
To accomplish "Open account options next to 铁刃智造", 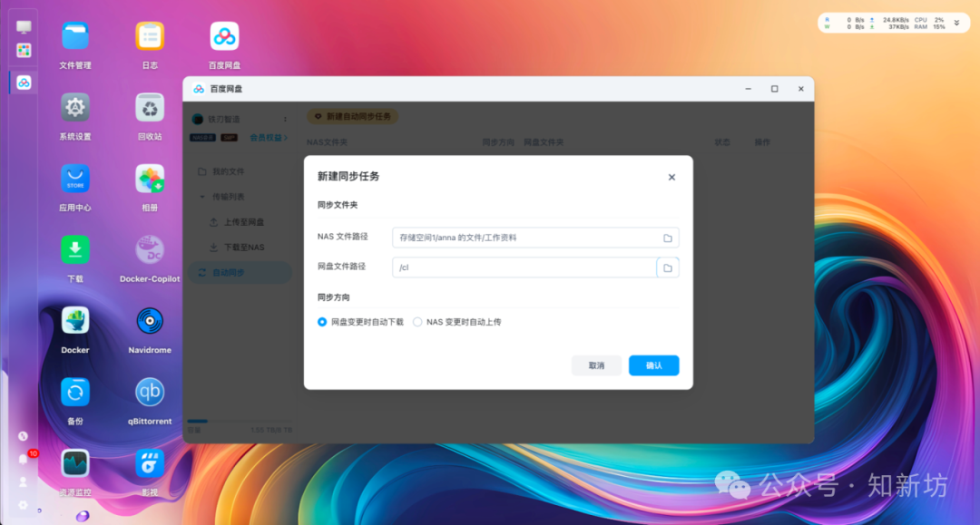I will pos(287,119).
